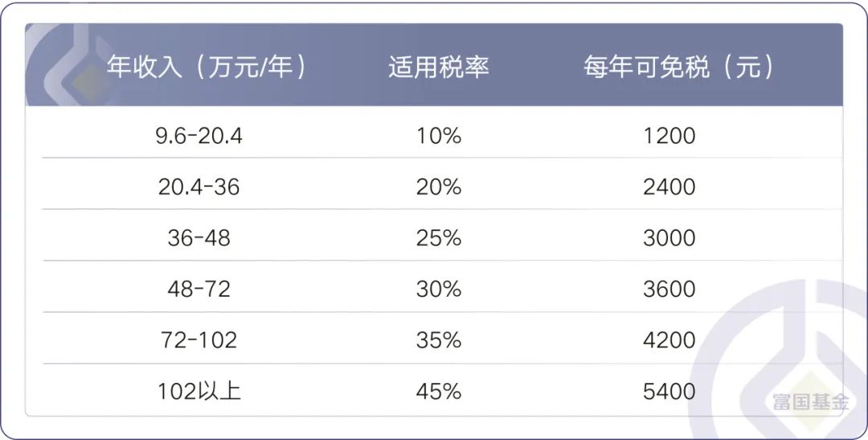Select the 72-102 income range cell
Viewport: 868px width, 440px height.
[199, 339]
